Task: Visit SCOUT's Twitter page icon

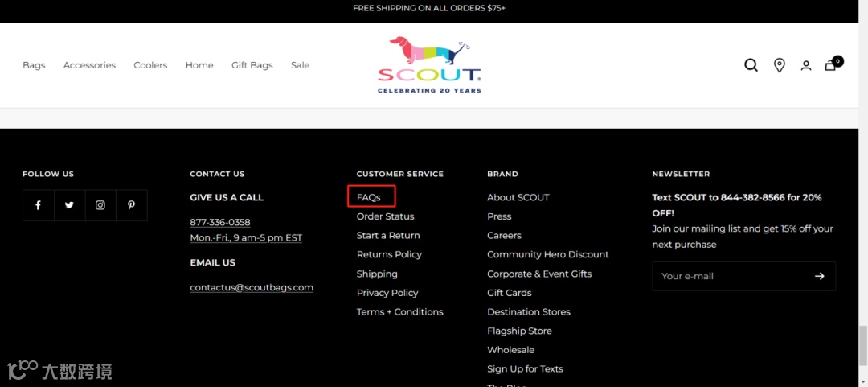Action: pyautogui.click(x=69, y=205)
